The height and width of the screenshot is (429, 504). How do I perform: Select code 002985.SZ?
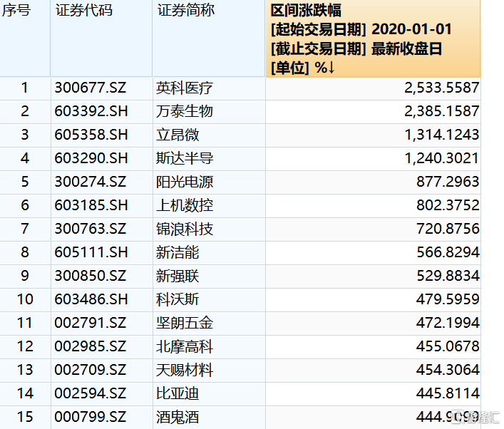coord(91,346)
